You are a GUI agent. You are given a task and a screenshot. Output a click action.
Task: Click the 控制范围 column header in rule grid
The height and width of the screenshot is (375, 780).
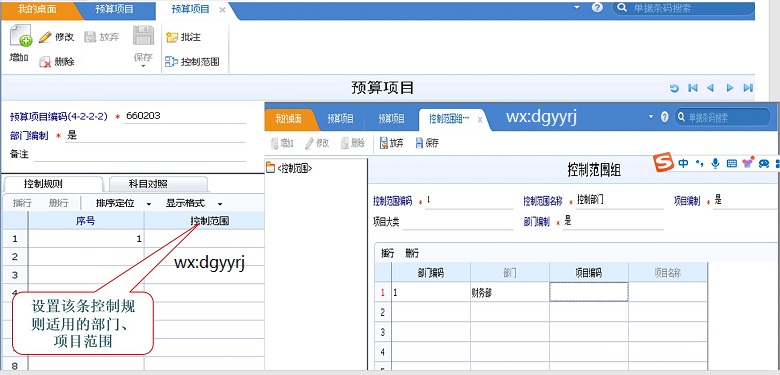click(x=209, y=221)
